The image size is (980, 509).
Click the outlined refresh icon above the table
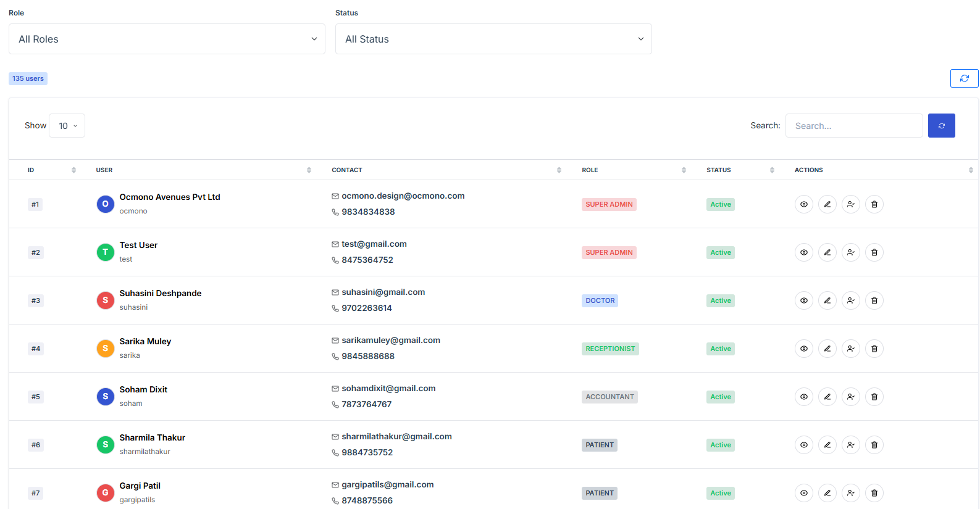964,78
